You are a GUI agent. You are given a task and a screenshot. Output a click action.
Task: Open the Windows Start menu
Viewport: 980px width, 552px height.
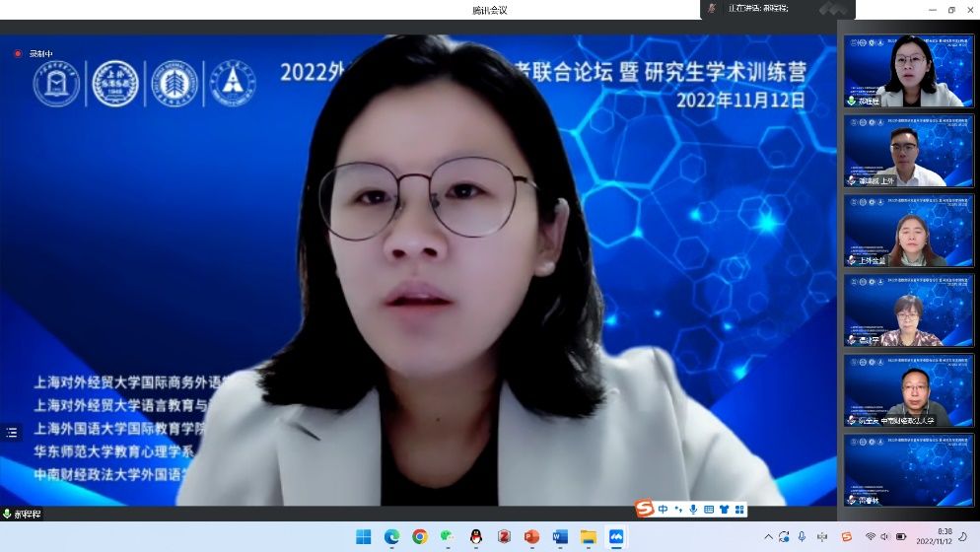[364, 536]
